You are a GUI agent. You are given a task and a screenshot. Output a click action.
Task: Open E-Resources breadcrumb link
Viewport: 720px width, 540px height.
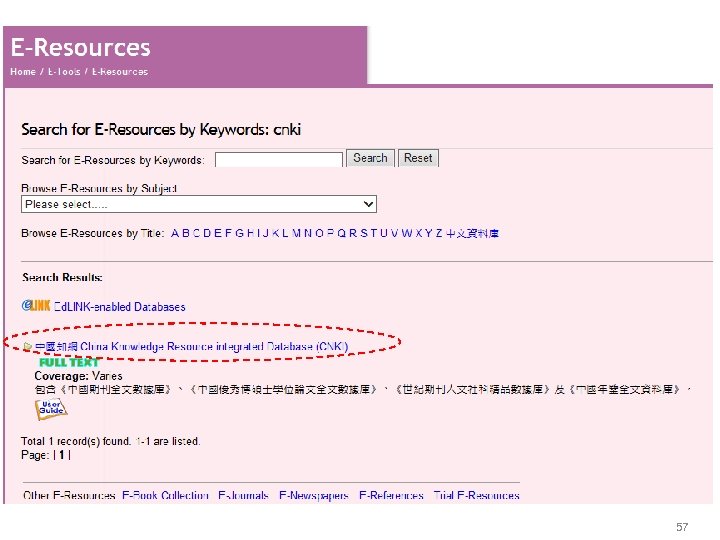(120, 72)
